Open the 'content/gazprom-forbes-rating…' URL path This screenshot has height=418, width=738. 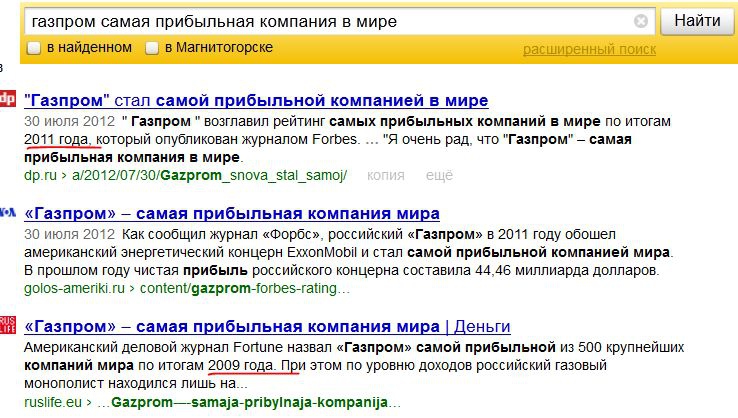point(245,288)
